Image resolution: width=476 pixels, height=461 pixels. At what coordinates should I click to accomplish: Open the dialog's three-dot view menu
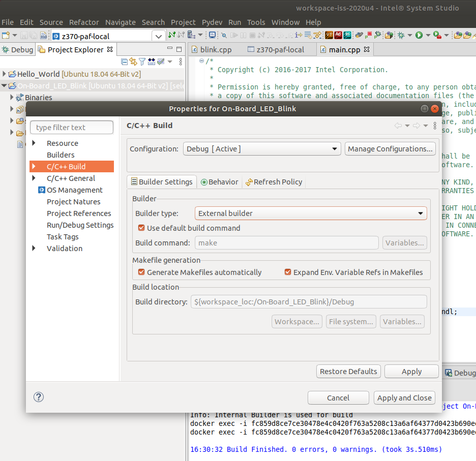(x=435, y=126)
